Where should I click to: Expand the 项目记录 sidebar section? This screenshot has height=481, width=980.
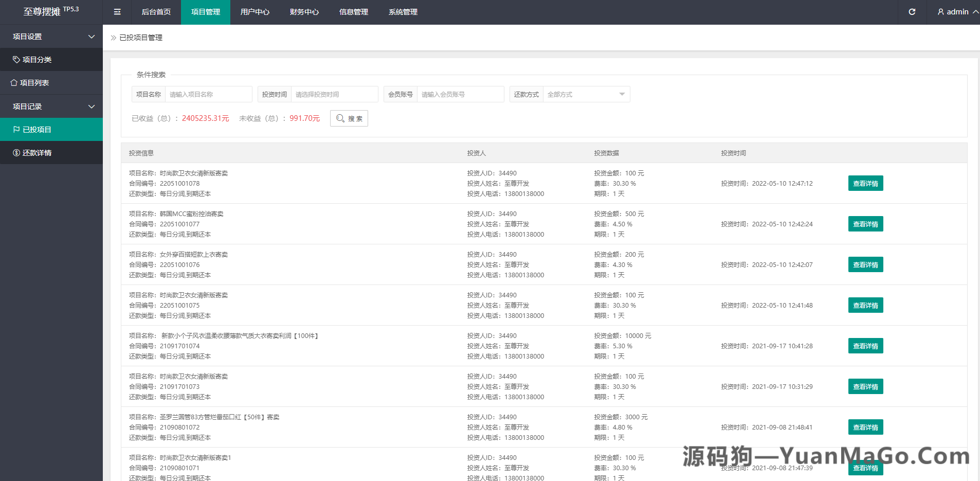point(92,106)
